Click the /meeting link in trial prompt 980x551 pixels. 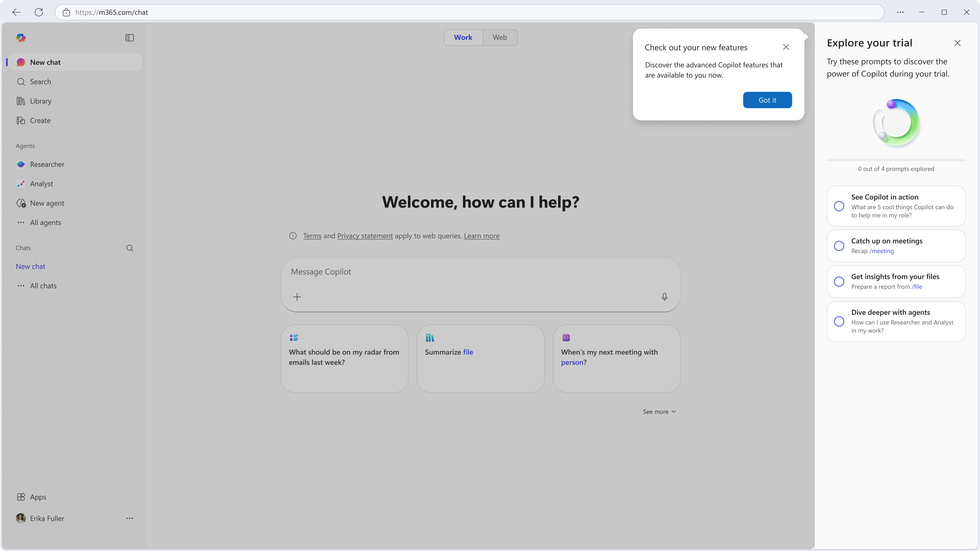pos(881,251)
